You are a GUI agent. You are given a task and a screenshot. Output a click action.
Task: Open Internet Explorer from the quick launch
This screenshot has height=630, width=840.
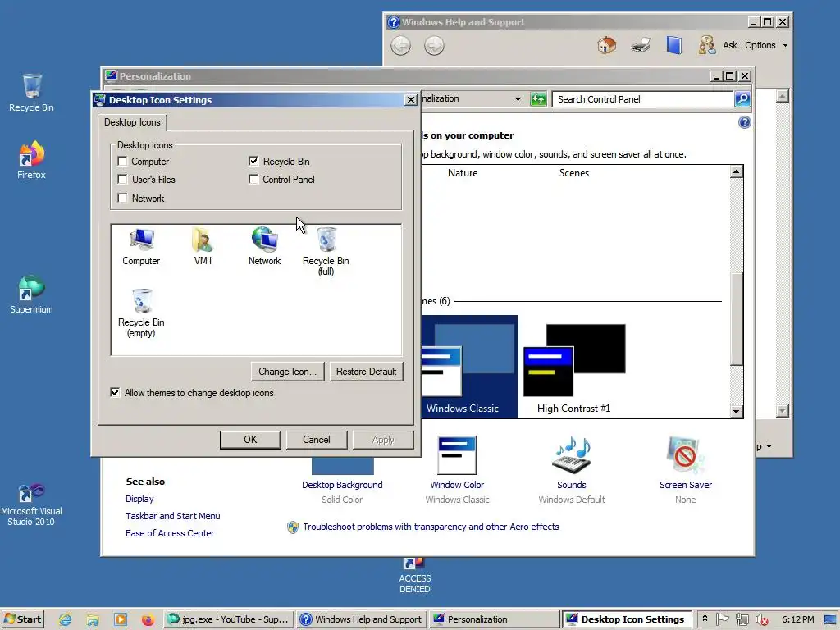tap(66, 619)
